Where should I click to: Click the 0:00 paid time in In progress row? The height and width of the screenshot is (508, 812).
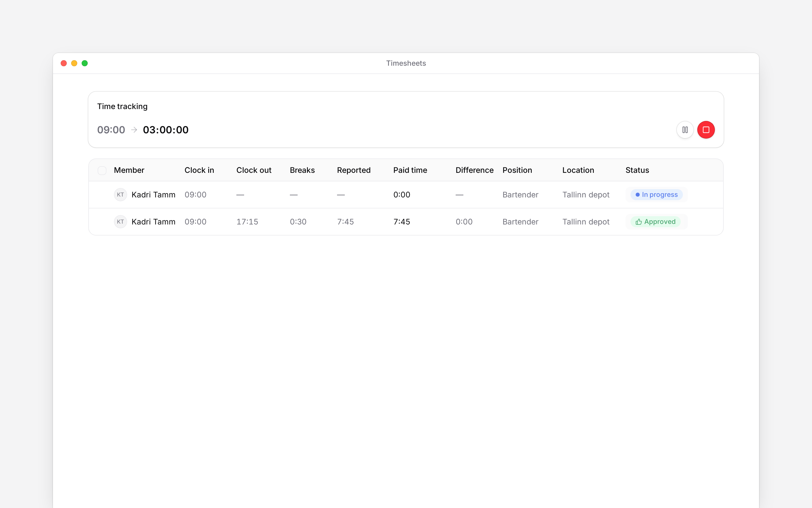point(402,195)
